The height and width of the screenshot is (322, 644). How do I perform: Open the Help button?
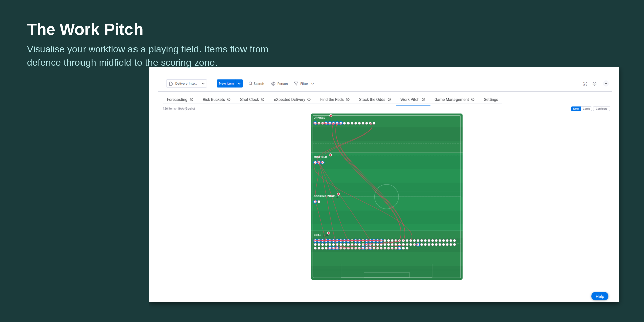(x=599, y=296)
